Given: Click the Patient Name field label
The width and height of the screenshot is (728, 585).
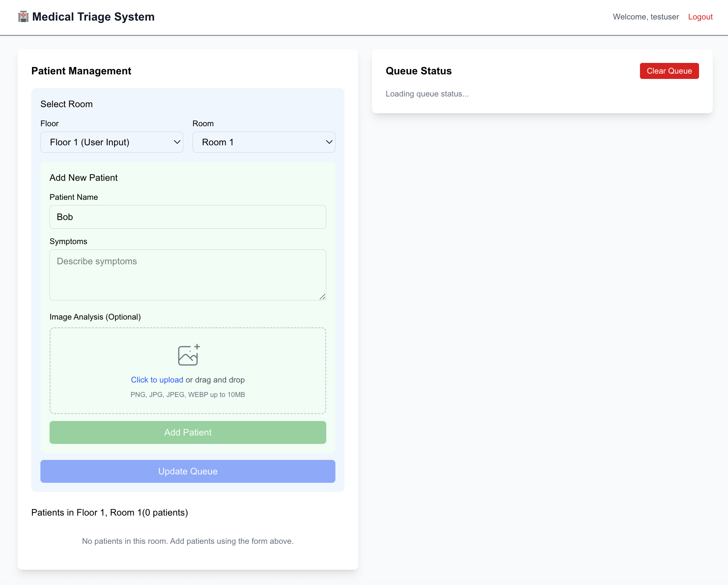Looking at the screenshot, I should 74,197.
